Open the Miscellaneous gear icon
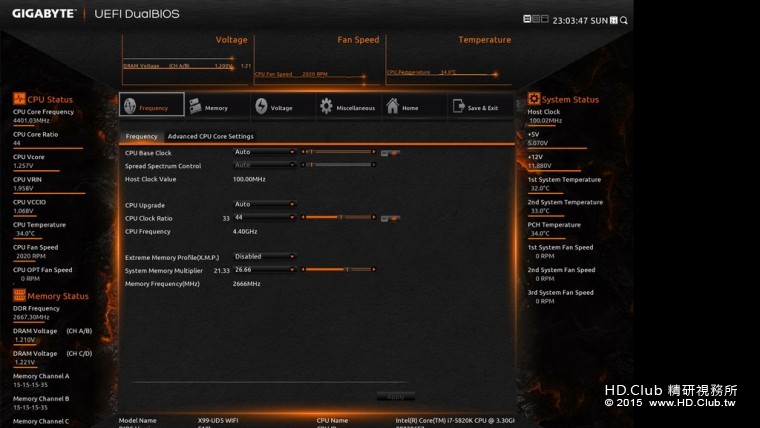Screen dimensions: 760x428 [x=326, y=106]
